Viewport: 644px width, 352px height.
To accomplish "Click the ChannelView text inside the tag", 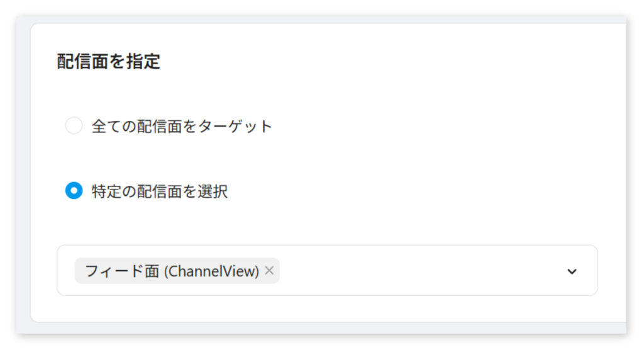I will (x=212, y=271).
